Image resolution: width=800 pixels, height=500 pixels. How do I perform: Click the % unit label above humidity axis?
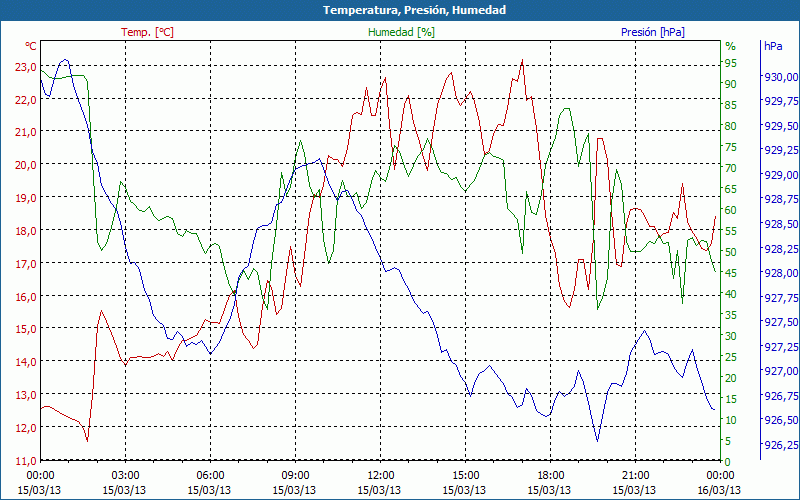(731, 46)
